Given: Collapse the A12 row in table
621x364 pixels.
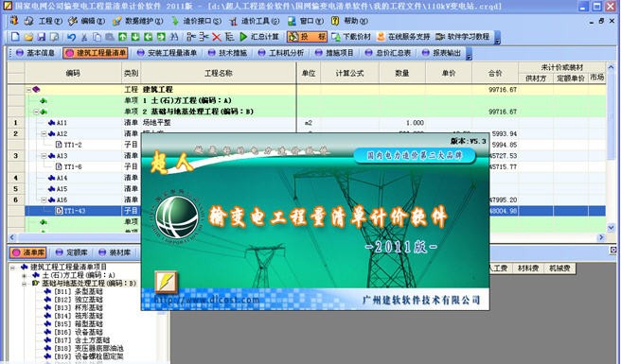Looking at the screenshot, I should [x=44, y=133].
